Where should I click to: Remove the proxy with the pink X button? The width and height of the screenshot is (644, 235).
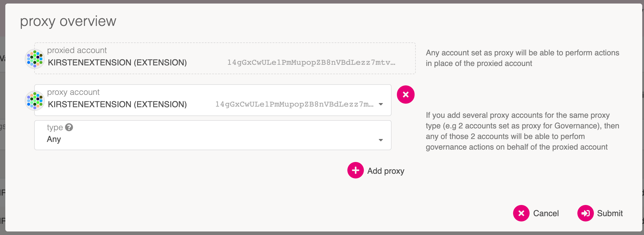coord(405,95)
